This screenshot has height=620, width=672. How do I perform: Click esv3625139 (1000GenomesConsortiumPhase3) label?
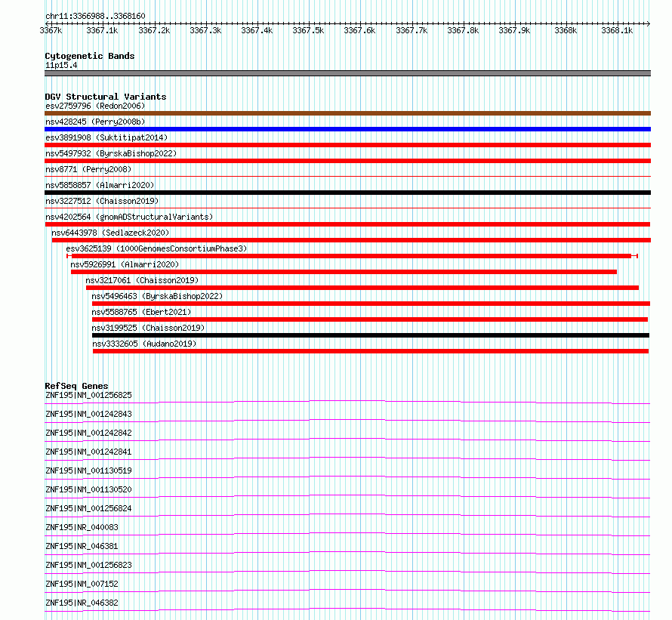(x=156, y=248)
